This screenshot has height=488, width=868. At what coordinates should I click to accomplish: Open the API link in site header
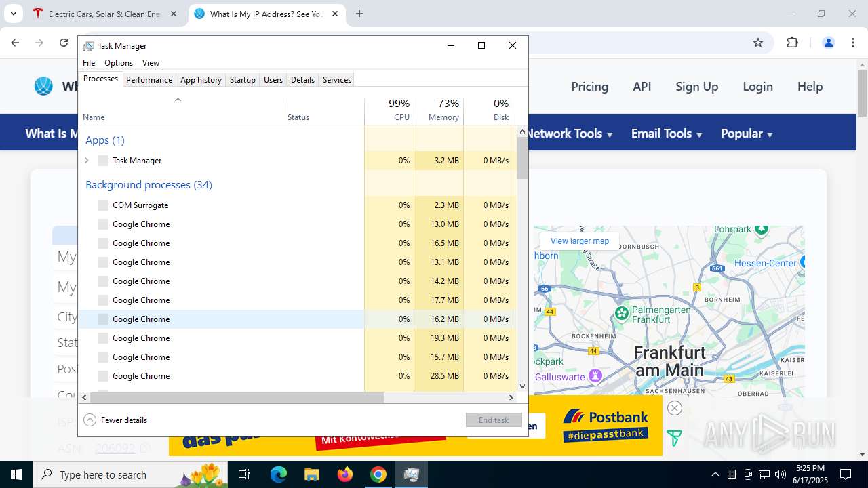coord(642,87)
